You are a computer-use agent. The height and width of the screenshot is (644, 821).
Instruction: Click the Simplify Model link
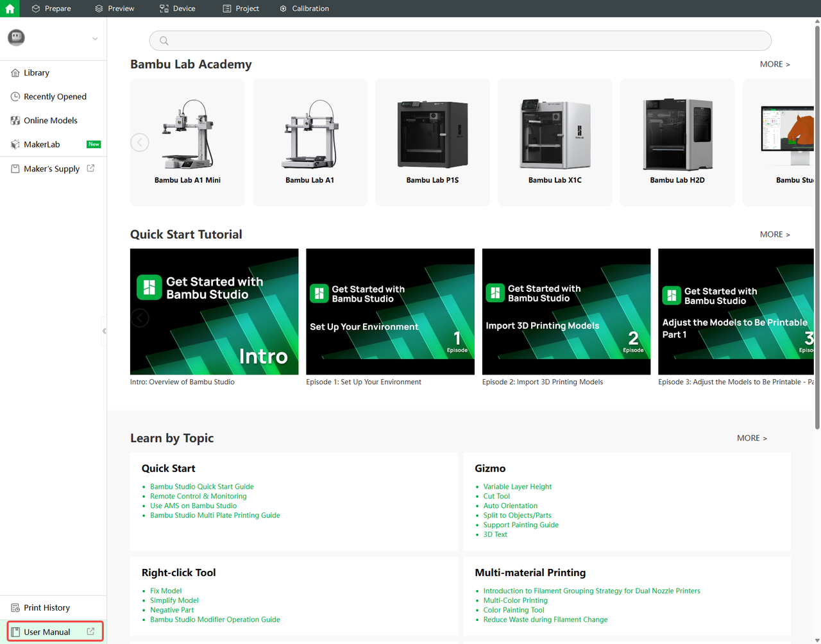click(174, 601)
